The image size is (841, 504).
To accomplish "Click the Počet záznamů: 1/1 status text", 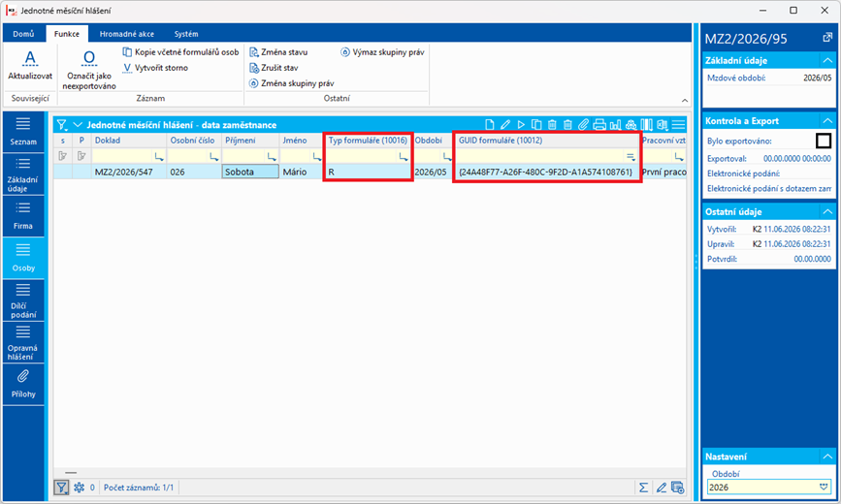I will click(x=139, y=488).
